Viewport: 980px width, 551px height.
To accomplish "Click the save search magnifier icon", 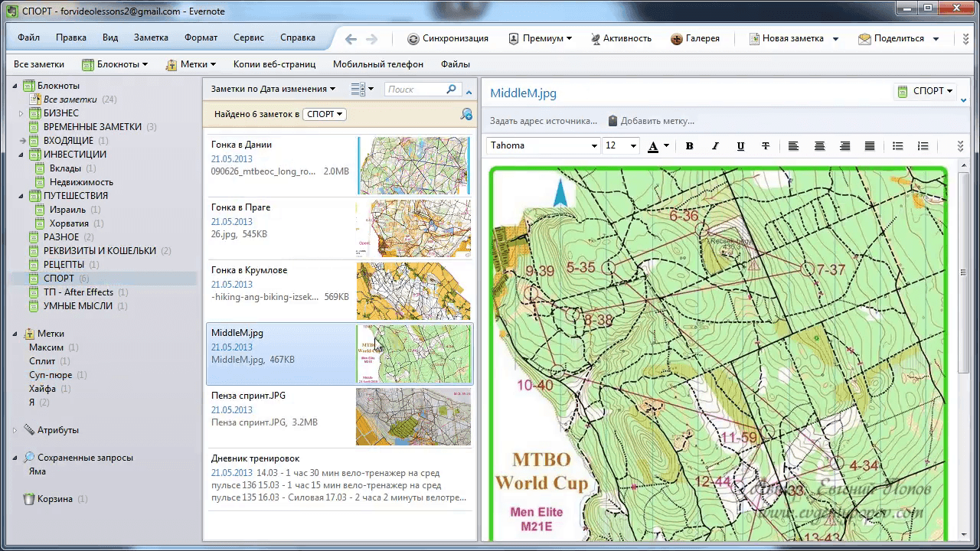I will coord(466,114).
